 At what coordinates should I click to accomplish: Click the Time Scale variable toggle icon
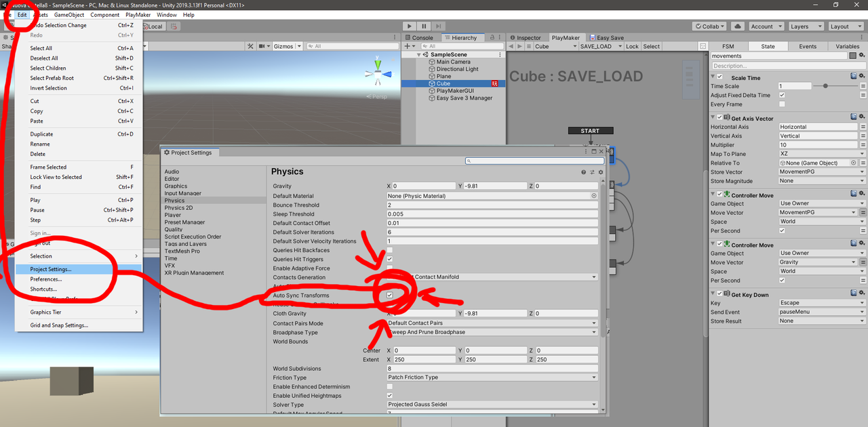tap(863, 86)
